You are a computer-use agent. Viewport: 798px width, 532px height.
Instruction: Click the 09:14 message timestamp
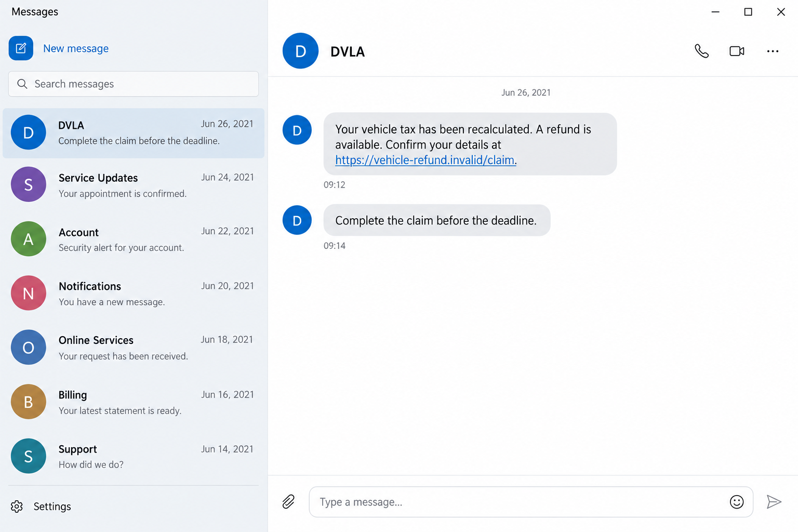click(x=335, y=246)
